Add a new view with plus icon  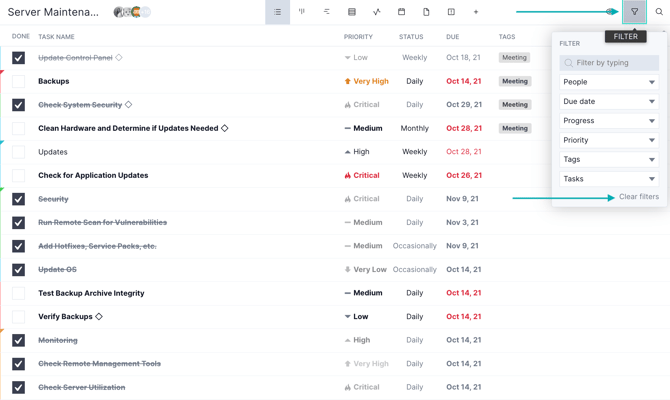tap(476, 12)
